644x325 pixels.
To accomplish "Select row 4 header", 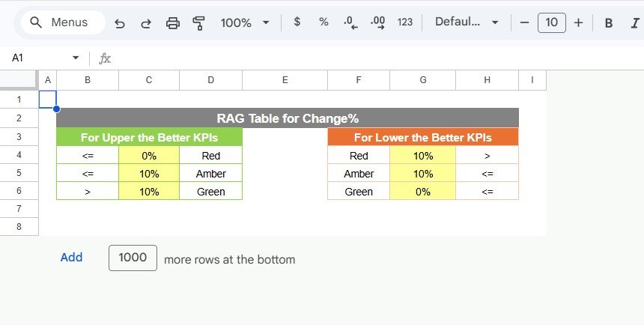I will [x=19, y=155].
